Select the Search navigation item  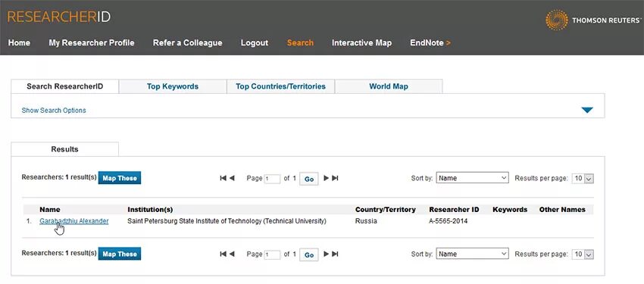[300, 42]
